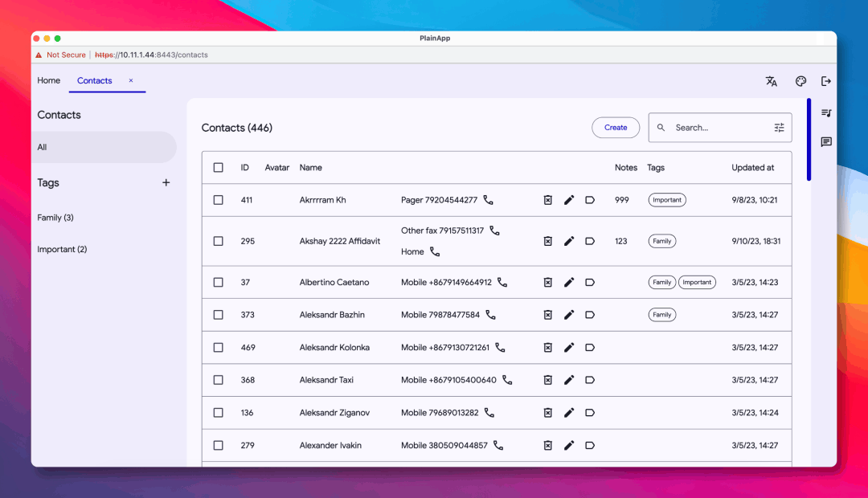Close the Contacts tab

131,80
